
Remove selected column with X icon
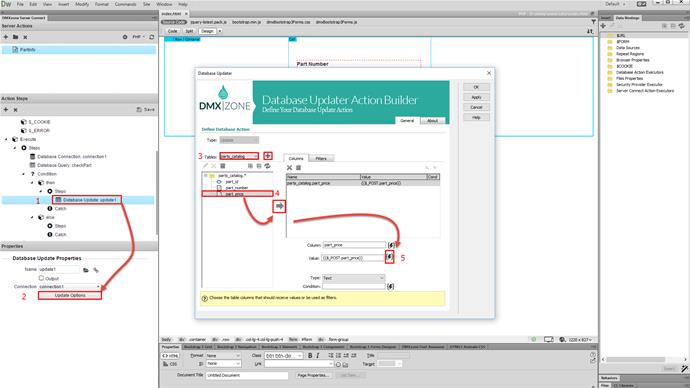point(289,168)
